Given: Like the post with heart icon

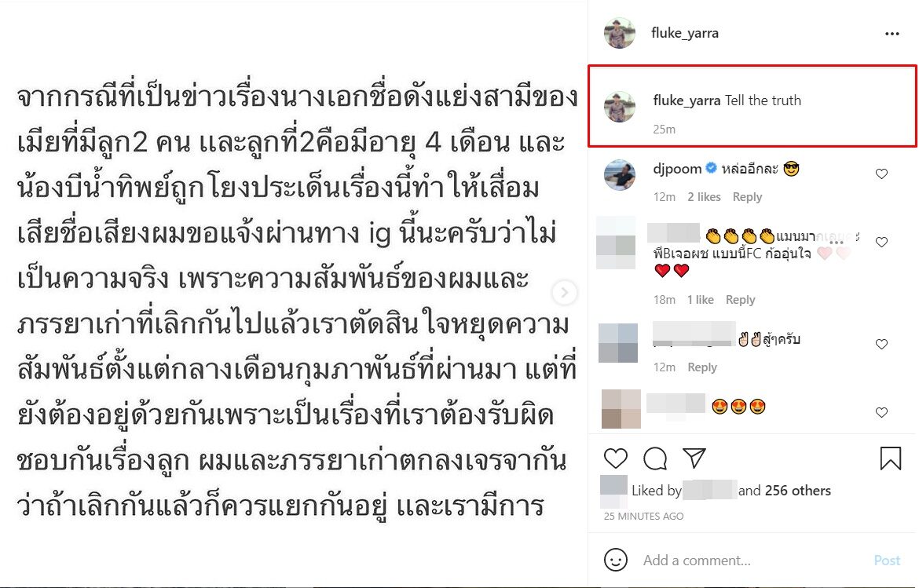Looking at the screenshot, I should [x=615, y=458].
